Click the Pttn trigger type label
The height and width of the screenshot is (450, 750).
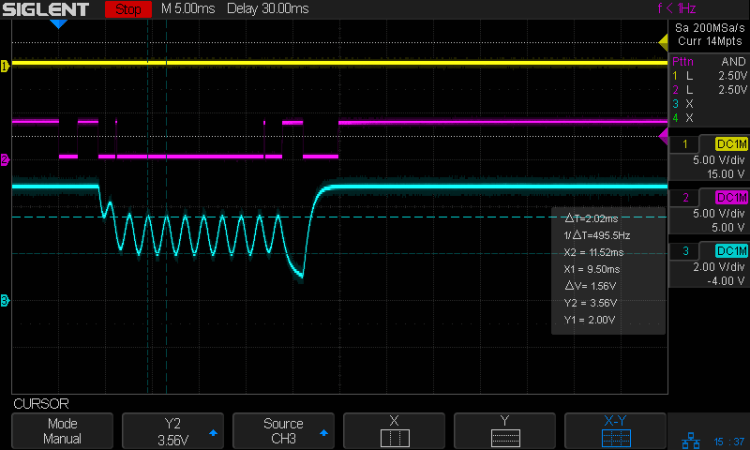click(x=683, y=62)
